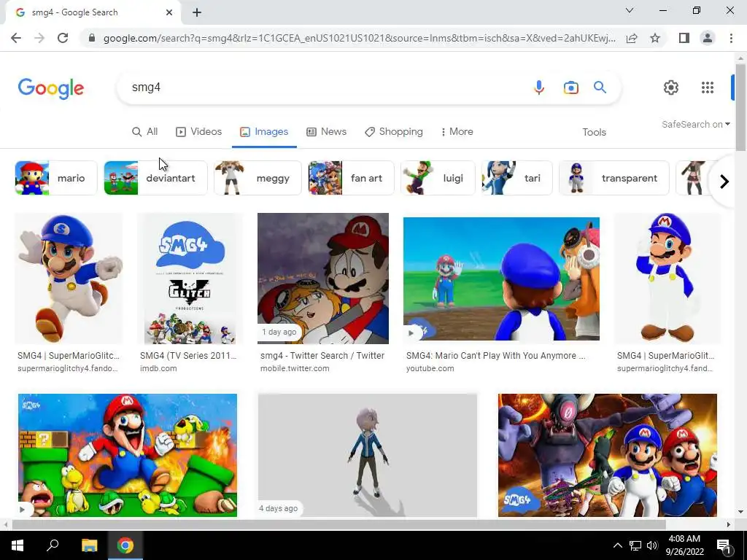The height and width of the screenshot is (560, 747).
Task: Filter results by the deviantart chip
Action: 156,178
